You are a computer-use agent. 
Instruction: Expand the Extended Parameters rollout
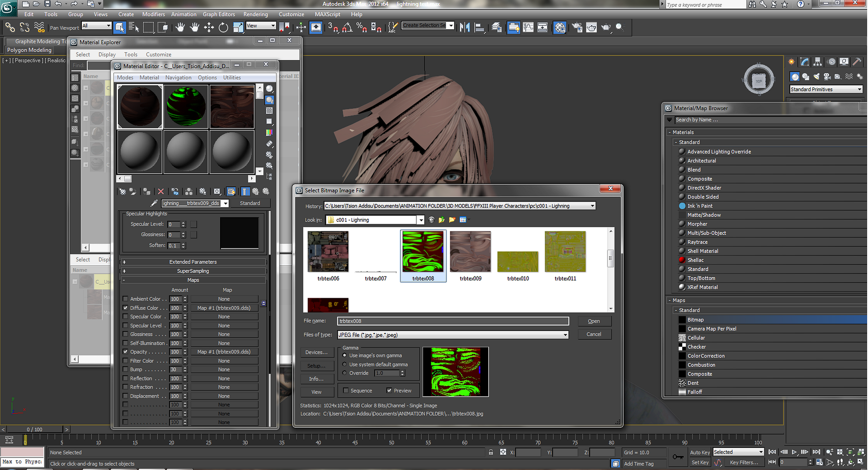pos(193,262)
